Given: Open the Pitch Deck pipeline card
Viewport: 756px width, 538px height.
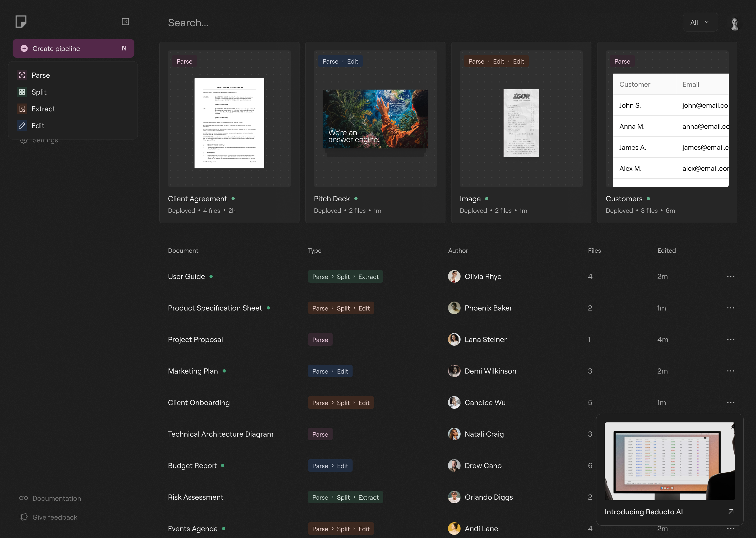Looking at the screenshot, I should [375, 132].
